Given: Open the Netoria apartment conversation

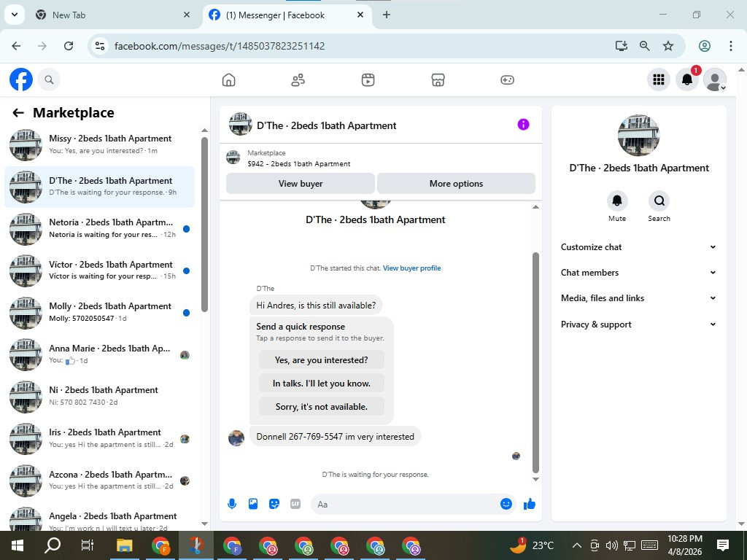Looking at the screenshot, I should tap(99, 228).
